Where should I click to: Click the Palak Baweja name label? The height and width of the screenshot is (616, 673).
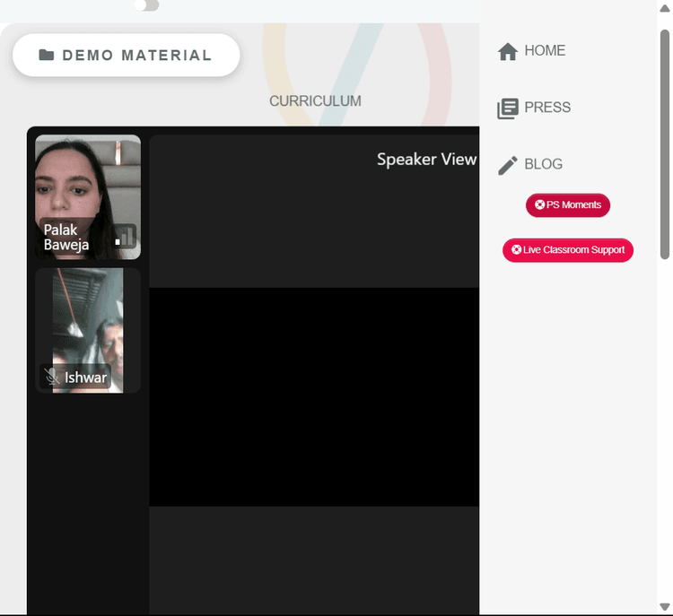click(x=66, y=238)
